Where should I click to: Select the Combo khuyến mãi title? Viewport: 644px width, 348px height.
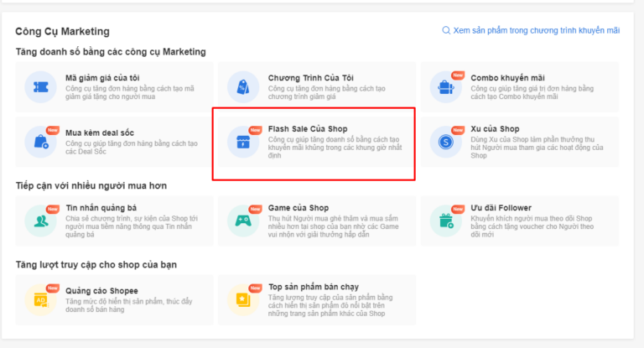click(x=507, y=78)
